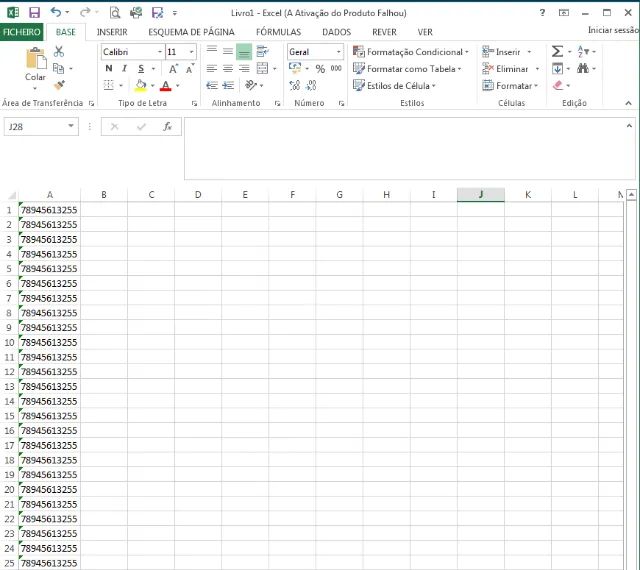Click the Undo arrow icon
The height and width of the screenshot is (570, 640).
point(56,13)
